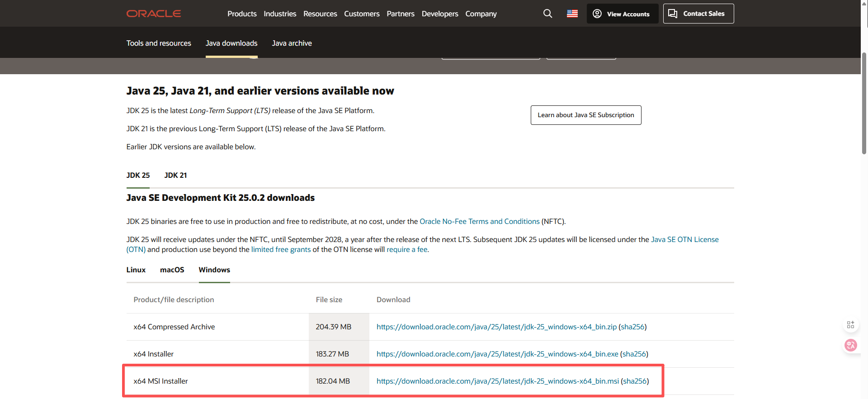Screen dimensions: 868x399
Task: Open View Accounts button
Action: point(622,14)
